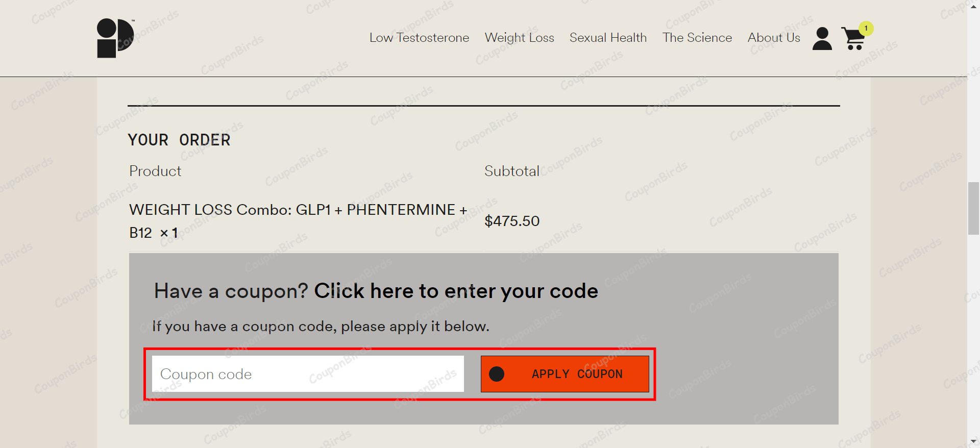This screenshot has width=980, height=448.
Task: Click the $475.50 subtotal amount
Action: [512, 221]
